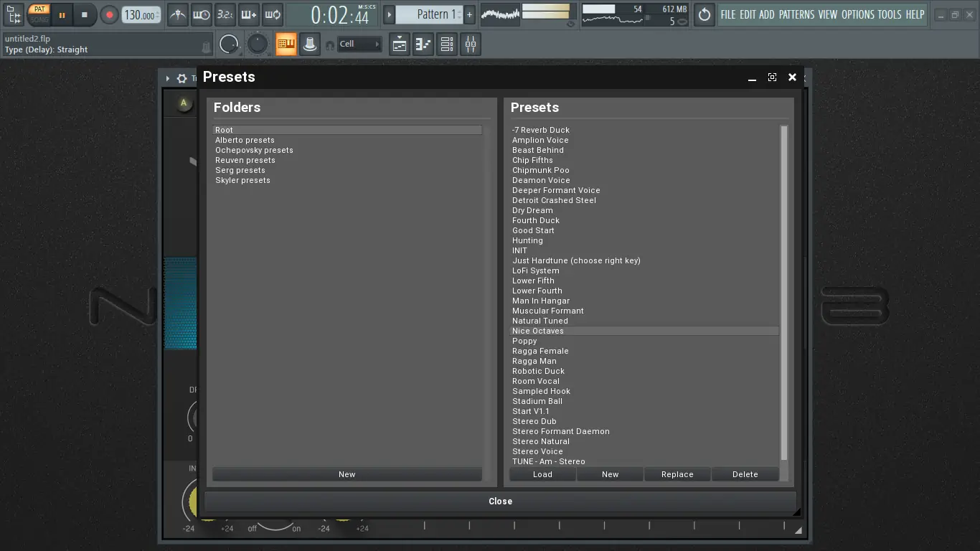The width and height of the screenshot is (980, 551).
Task: Open the FILE menu
Action: 728,14
